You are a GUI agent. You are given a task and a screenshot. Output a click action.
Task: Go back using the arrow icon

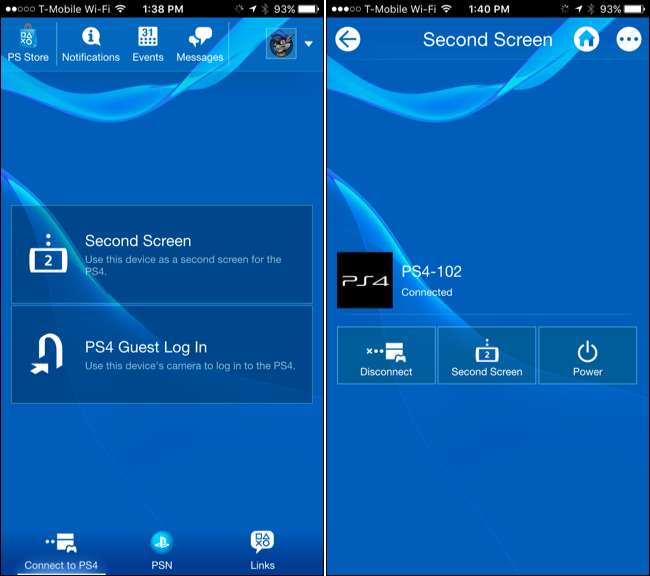[348, 40]
